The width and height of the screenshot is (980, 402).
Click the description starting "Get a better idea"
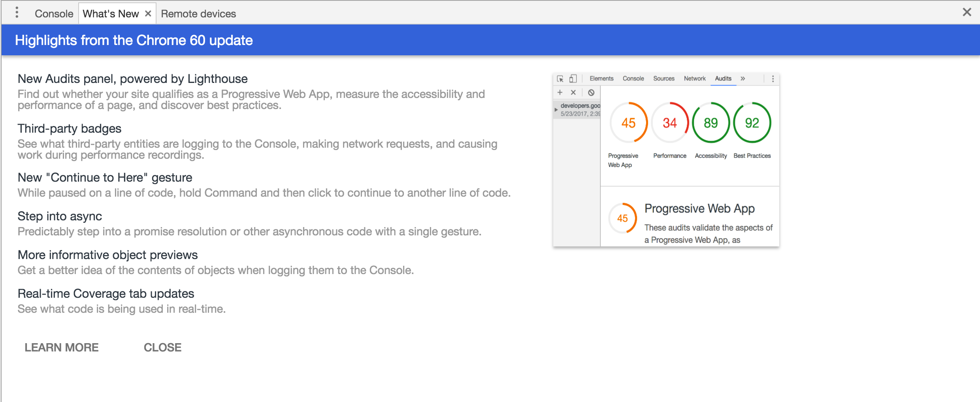coord(216,270)
